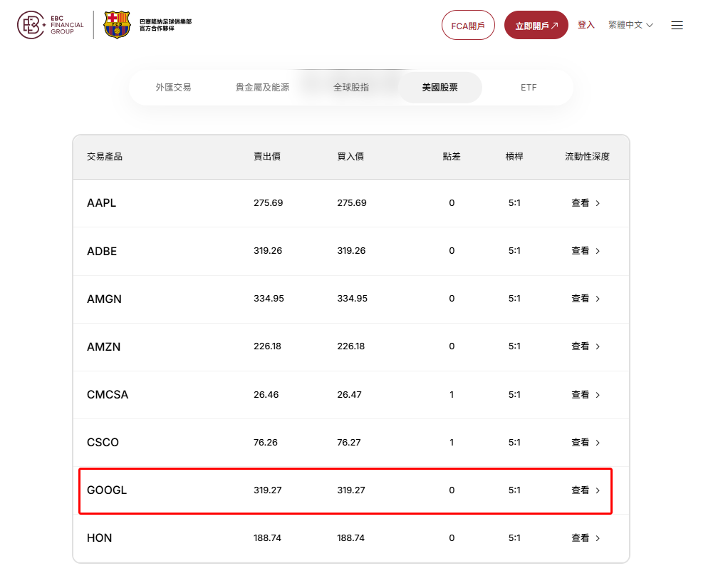Switch to the ETF tab
Viewport: 728px width, 571px height.
[529, 86]
